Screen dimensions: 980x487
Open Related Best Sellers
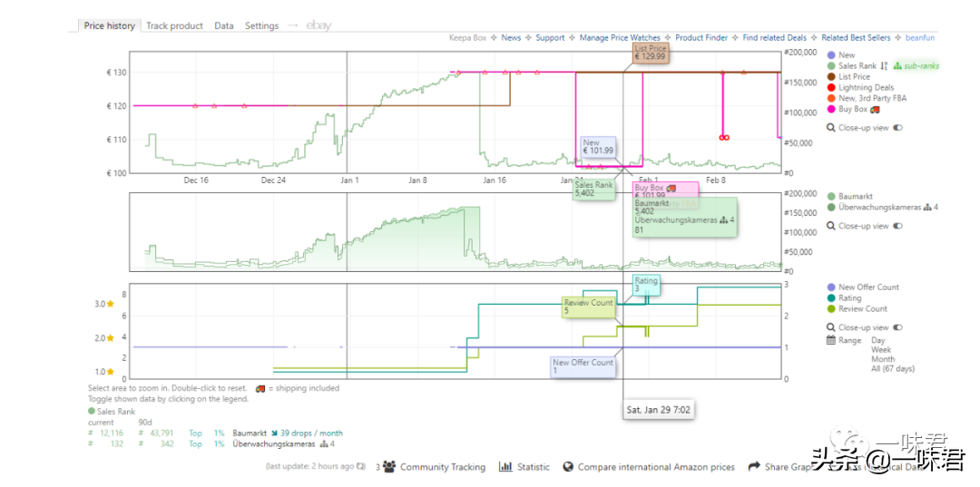point(856,37)
